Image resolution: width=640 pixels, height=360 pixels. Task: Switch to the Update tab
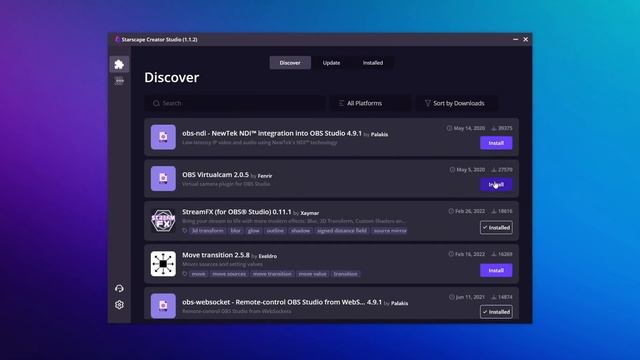[x=331, y=63]
